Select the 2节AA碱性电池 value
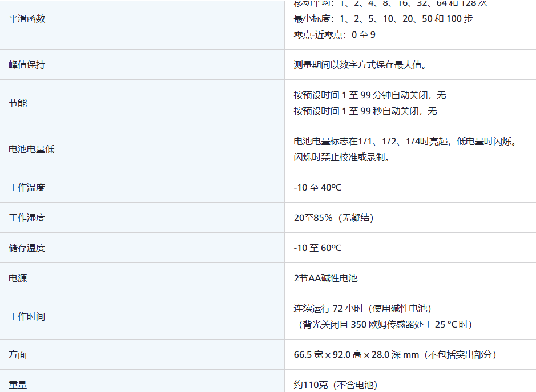Image resolution: width=536 pixels, height=392 pixels. 325,278
